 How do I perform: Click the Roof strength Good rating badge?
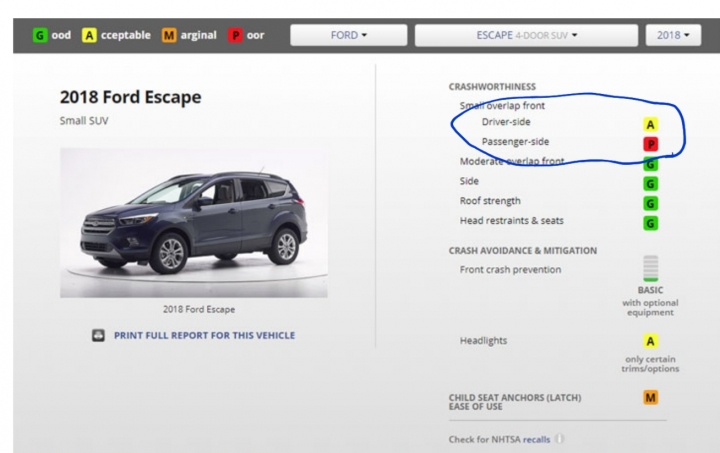coord(650,204)
